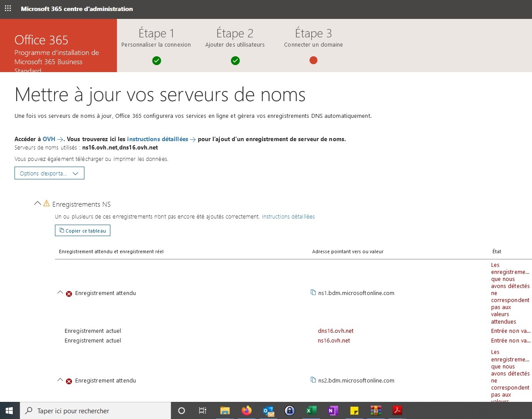
Task: Open Outlook from the taskbar
Action: coord(268,411)
